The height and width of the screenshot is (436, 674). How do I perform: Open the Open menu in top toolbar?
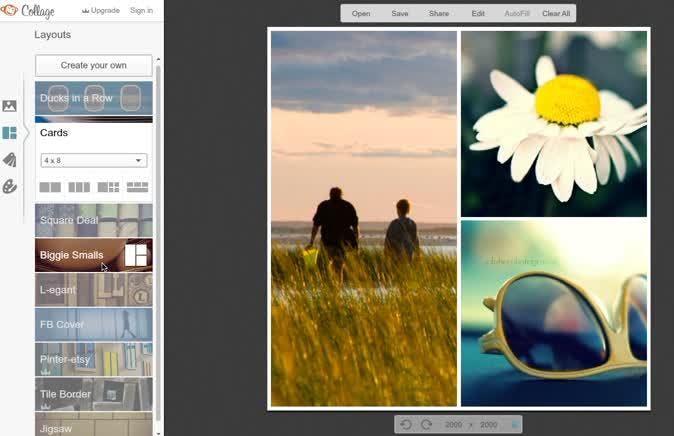tap(361, 14)
